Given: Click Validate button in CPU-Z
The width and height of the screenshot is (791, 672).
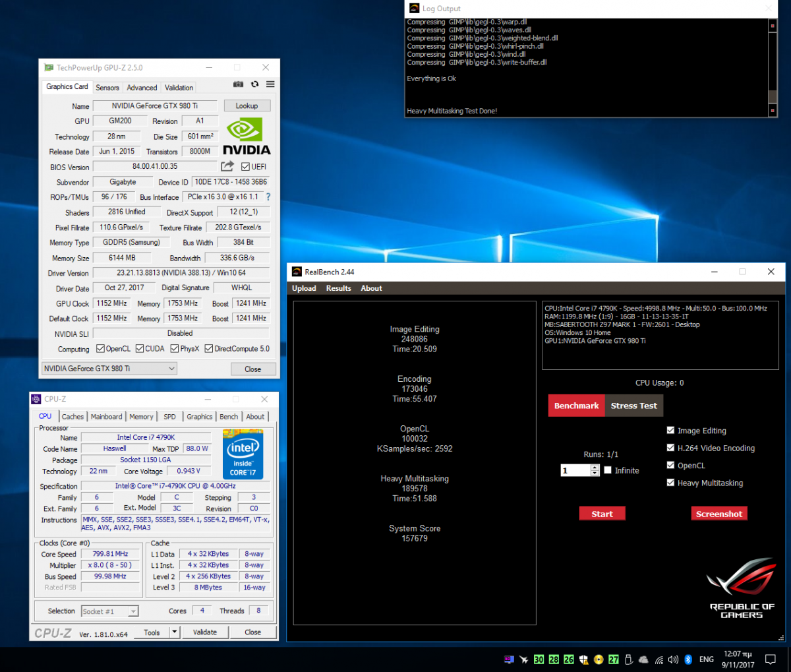Looking at the screenshot, I should point(204,632).
